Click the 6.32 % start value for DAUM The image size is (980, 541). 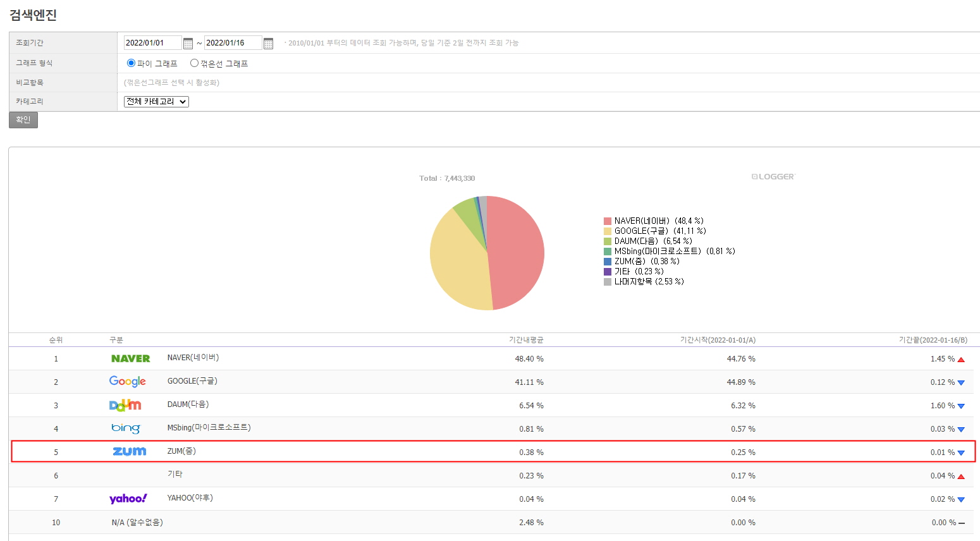[x=743, y=406]
